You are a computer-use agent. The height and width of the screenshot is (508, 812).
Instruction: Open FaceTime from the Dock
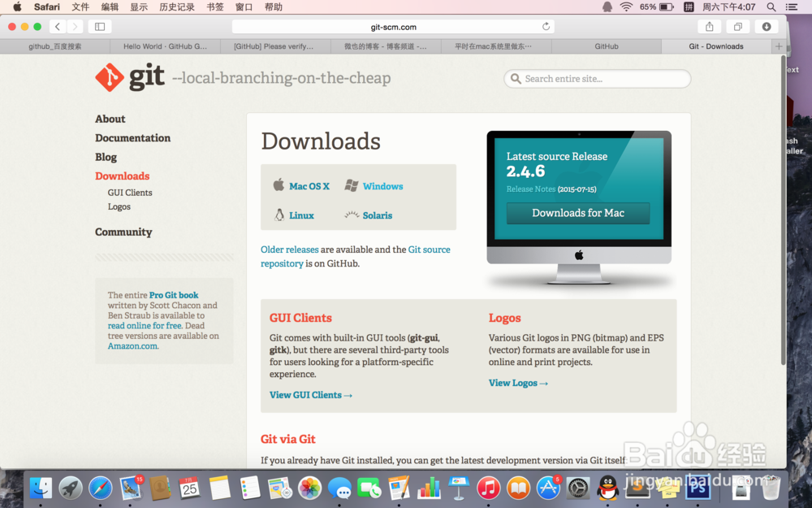point(369,488)
